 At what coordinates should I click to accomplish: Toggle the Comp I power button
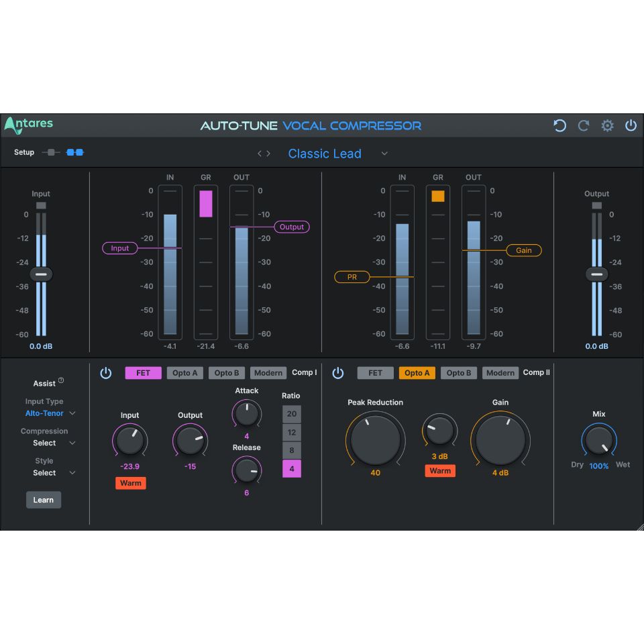click(x=106, y=372)
